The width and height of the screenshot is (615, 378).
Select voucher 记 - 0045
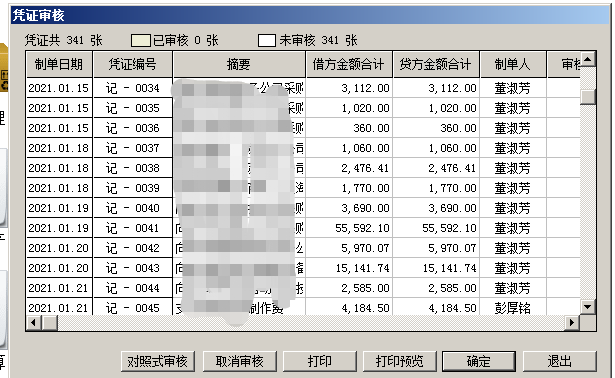tap(133, 307)
